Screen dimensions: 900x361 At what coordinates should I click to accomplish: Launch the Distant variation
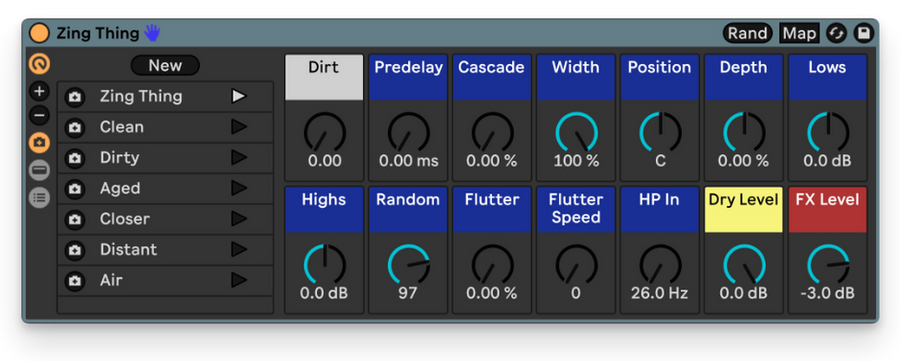pos(239,249)
